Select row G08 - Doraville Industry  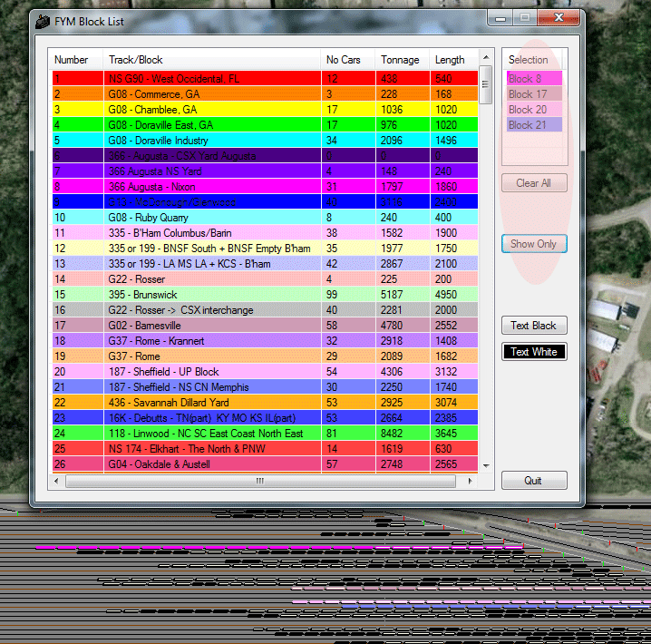[265, 141]
